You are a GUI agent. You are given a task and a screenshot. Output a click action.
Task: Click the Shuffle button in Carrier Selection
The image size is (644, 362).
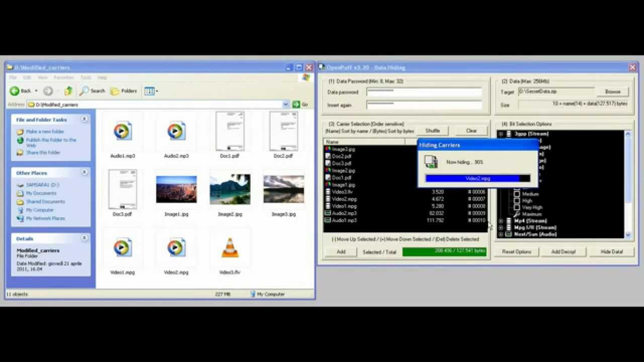click(x=433, y=130)
